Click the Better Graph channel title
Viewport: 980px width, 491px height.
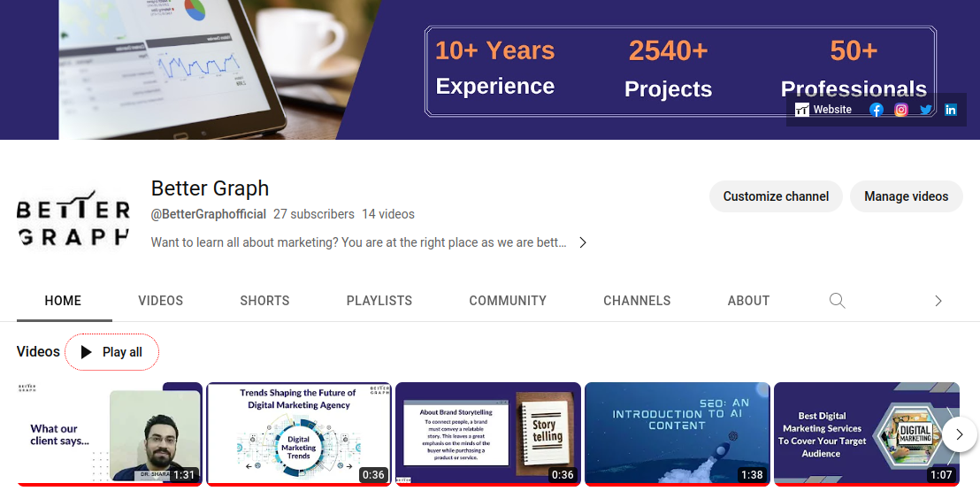[210, 188]
